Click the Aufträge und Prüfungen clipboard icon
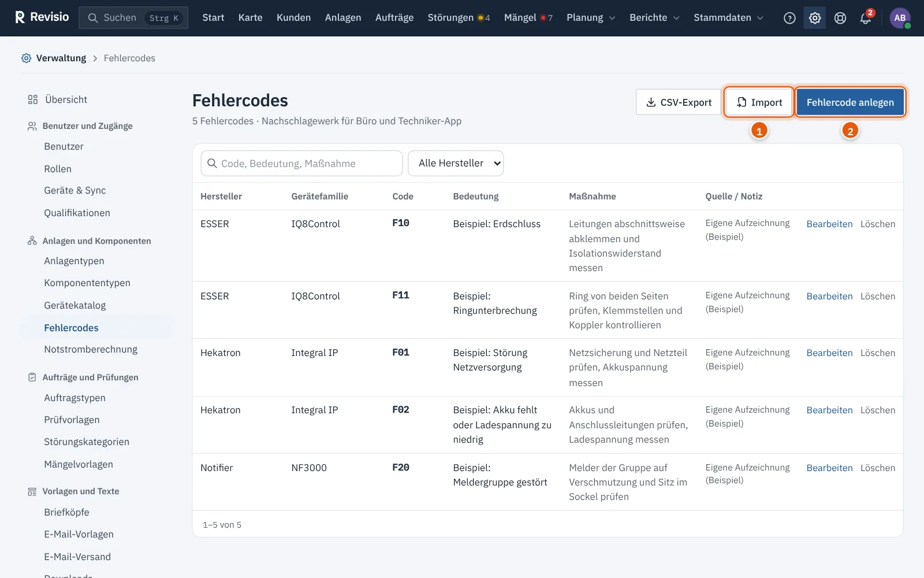This screenshot has height=578, width=924. pyautogui.click(x=32, y=377)
